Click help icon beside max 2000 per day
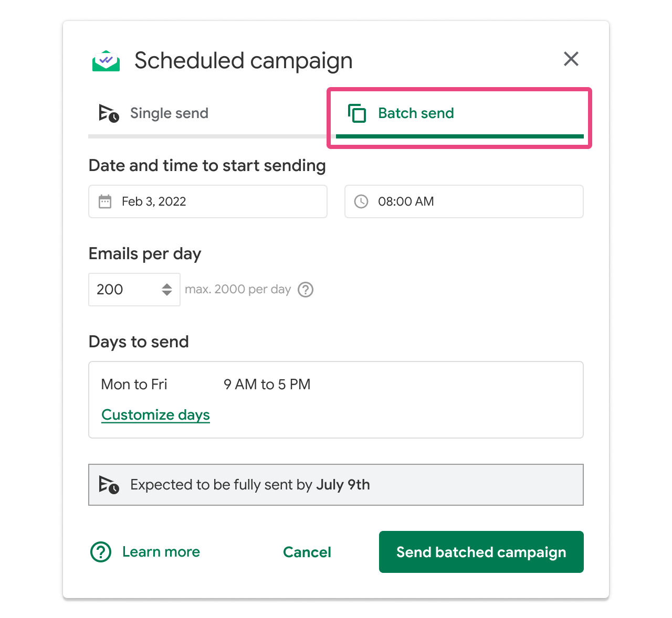 pyautogui.click(x=306, y=290)
